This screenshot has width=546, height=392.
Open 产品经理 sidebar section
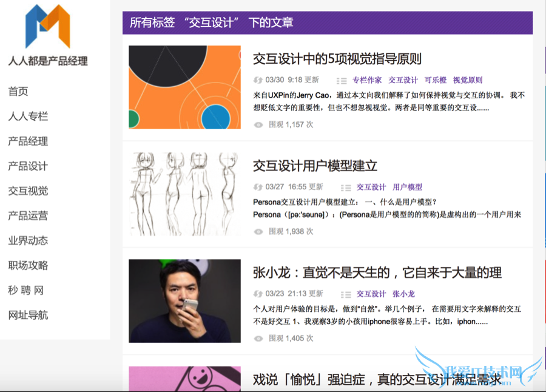[x=28, y=141]
